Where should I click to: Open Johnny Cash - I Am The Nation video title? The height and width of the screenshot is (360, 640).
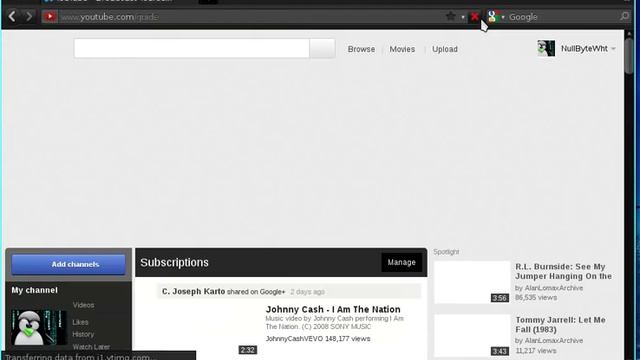pyautogui.click(x=333, y=309)
